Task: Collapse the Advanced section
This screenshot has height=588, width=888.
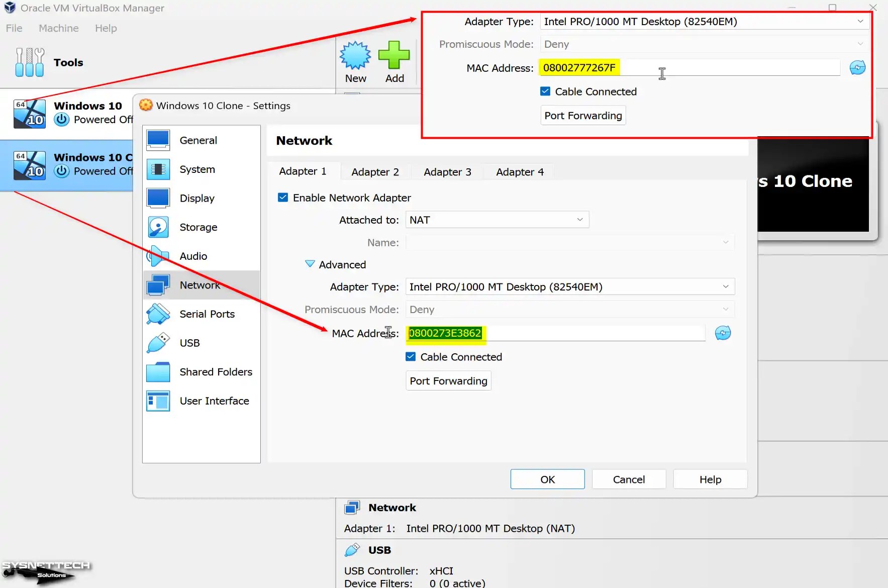Action: pos(310,264)
